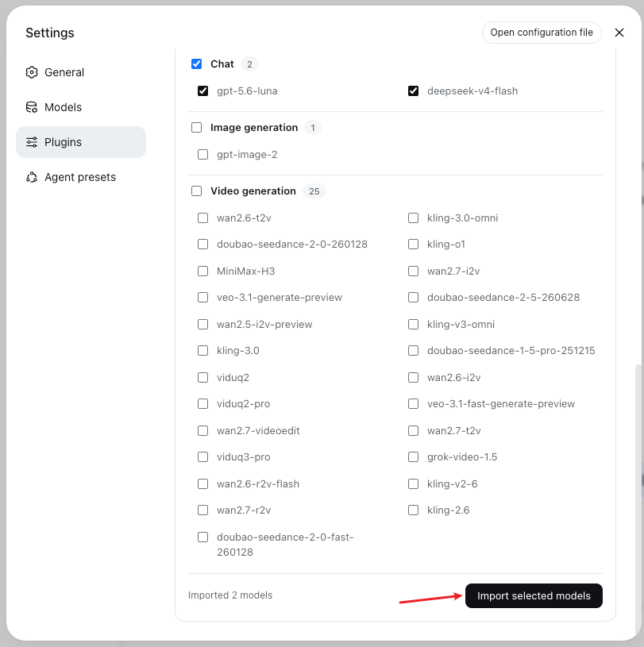Image resolution: width=644 pixels, height=647 pixels.
Task: Check the MiniMax-H3 model
Action: pos(202,271)
